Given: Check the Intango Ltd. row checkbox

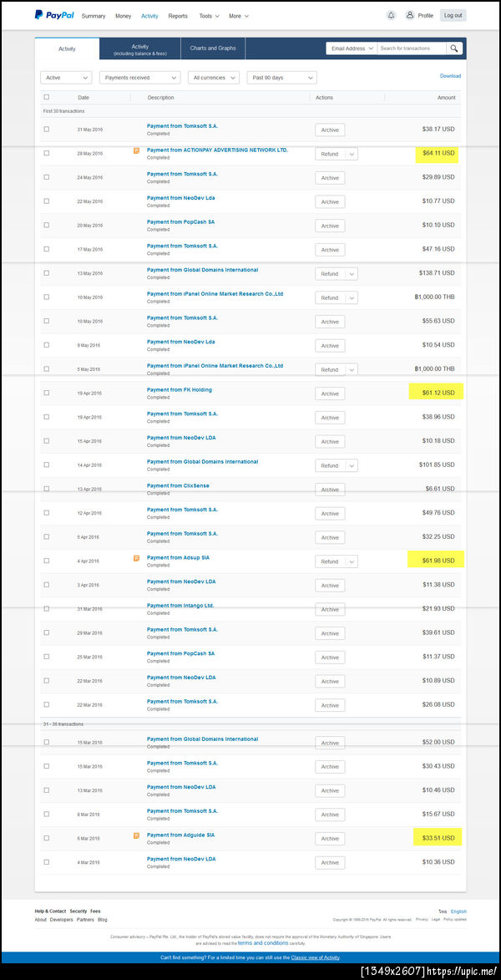Looking at the screenshot, I should pos(46,609).
